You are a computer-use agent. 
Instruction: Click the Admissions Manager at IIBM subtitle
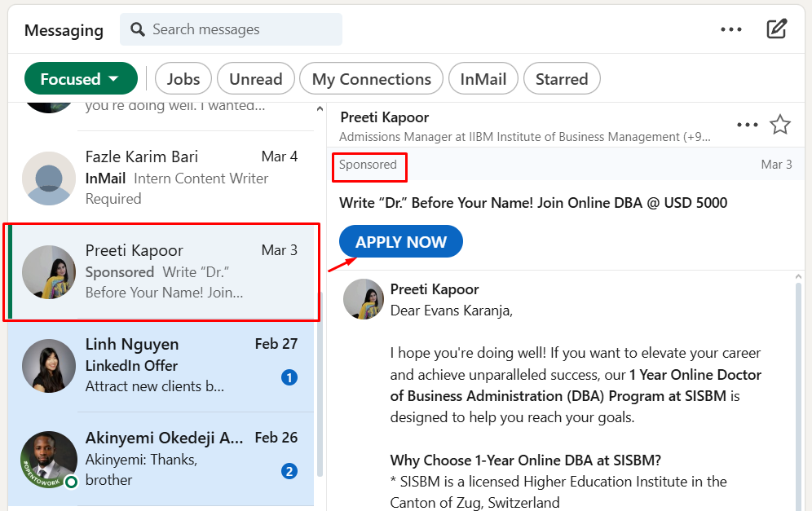[524, 137]
